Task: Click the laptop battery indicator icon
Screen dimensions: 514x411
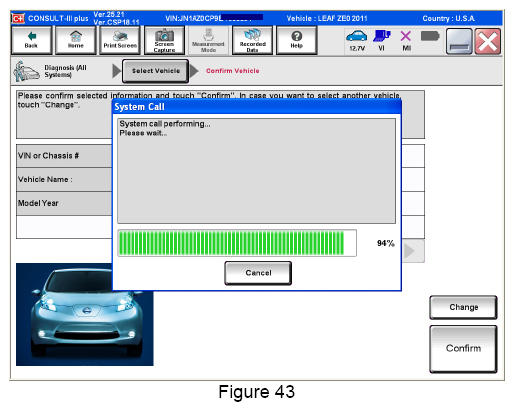Action: [x=430, y=36]
